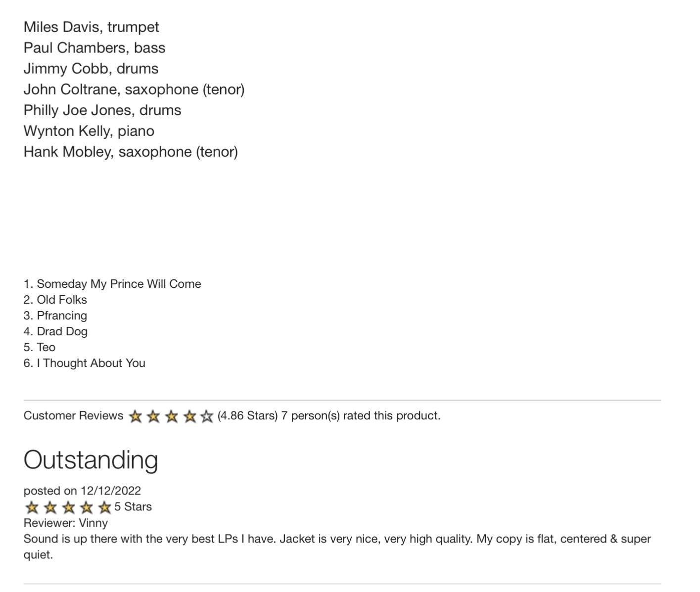Click the Customer Reviews label

(x=73, y=415)
